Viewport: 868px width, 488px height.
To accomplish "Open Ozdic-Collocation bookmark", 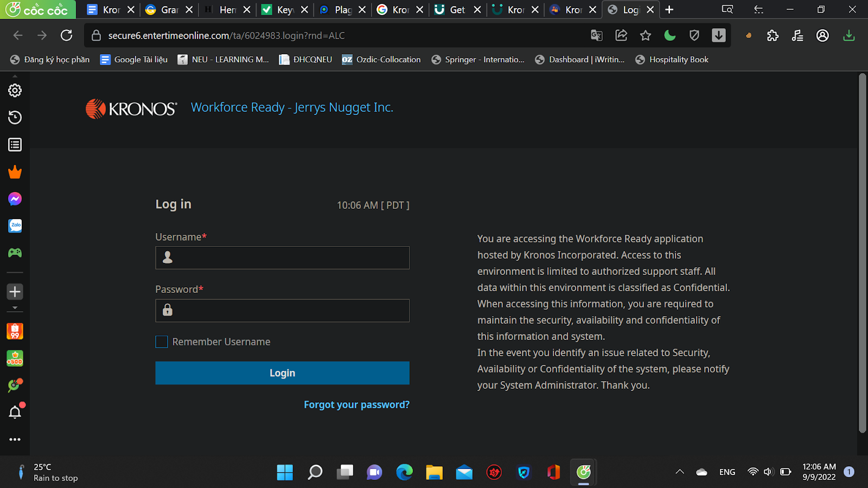I will [381, 60].
